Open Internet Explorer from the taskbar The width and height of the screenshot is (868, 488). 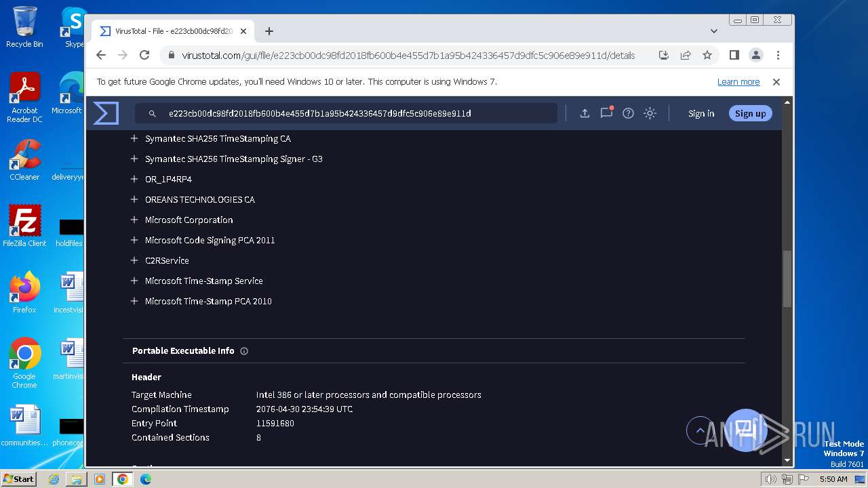tap(54, 479)
